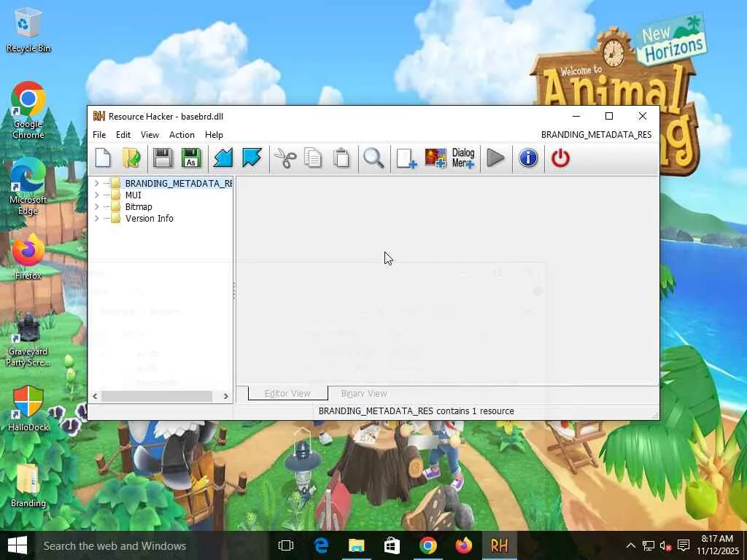The image size is (747, 560).
Task: Click the tree scrollbar left arrow
Action: point(95,396)
